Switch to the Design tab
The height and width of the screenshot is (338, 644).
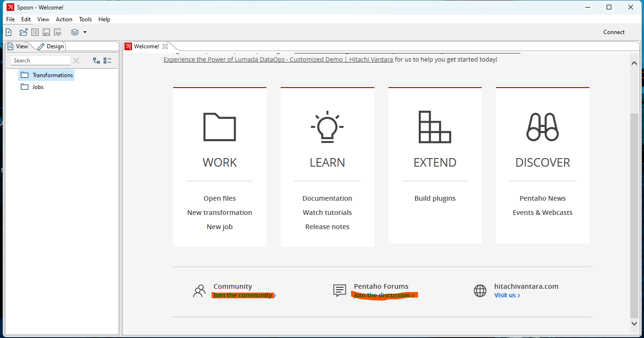(x=51, y=46)
